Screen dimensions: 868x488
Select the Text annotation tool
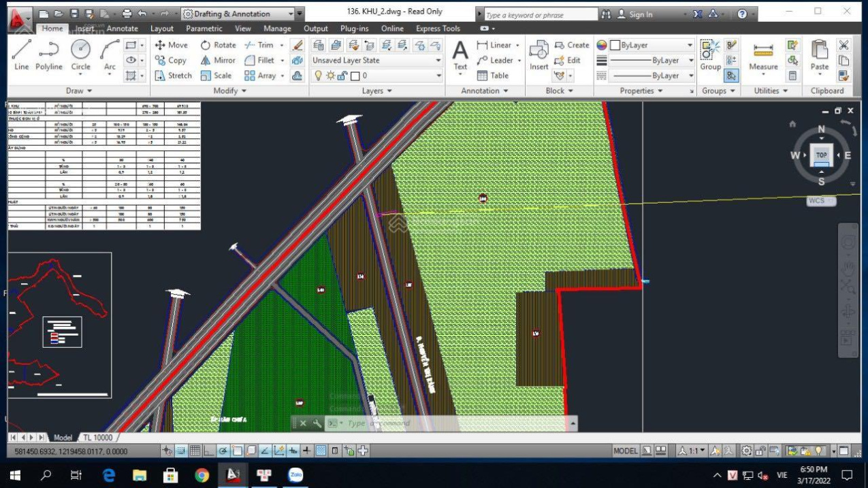click(460, 54)
